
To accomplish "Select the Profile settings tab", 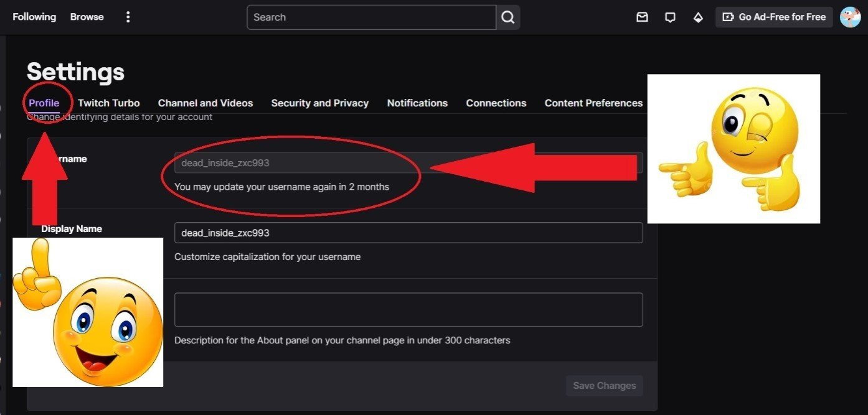I will (x=44, y=103).
